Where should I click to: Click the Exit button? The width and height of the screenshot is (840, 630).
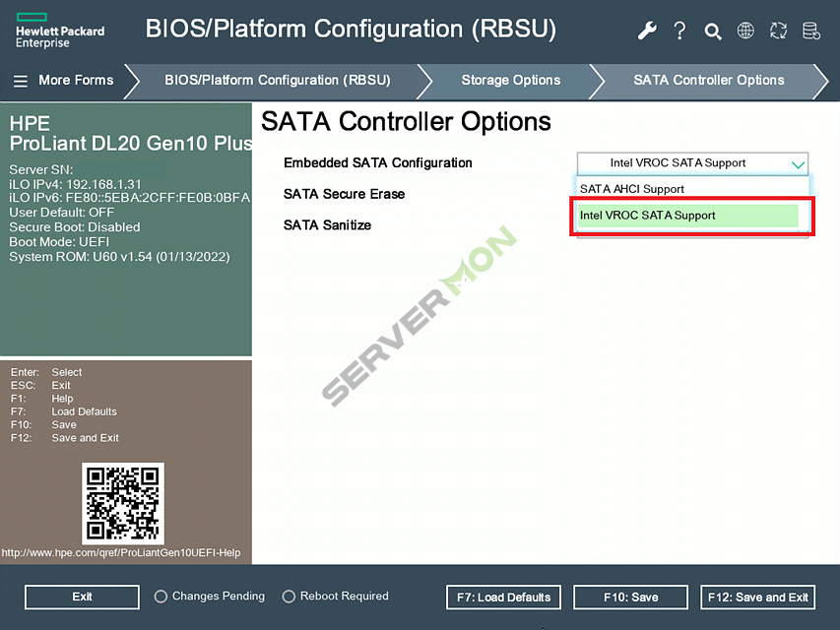pos(82,597)
